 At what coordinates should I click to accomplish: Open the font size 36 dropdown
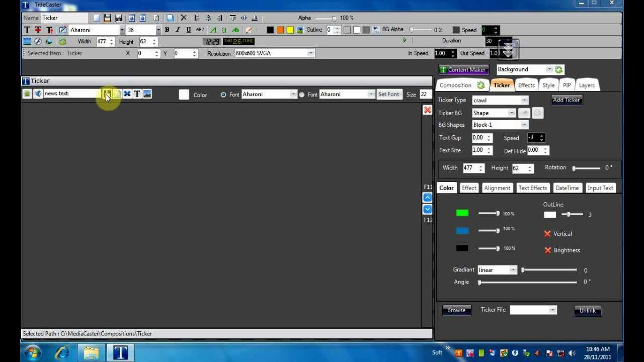pos(158,30)
